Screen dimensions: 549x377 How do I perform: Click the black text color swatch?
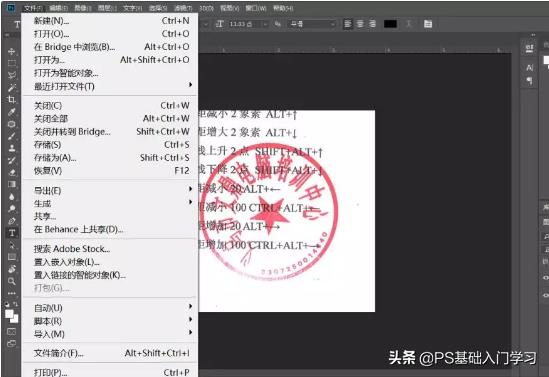[x=390, y=24]
